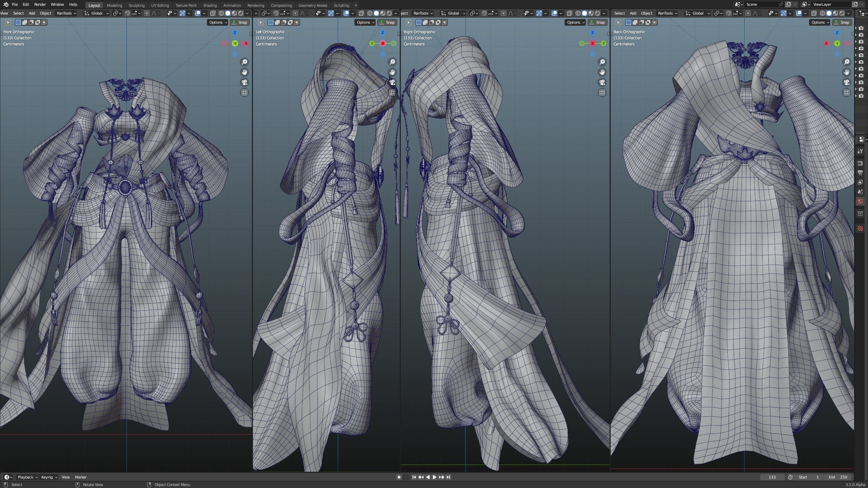868x488 pixels.
Task: Open the Render properties tab
Action: pos(860,163)
